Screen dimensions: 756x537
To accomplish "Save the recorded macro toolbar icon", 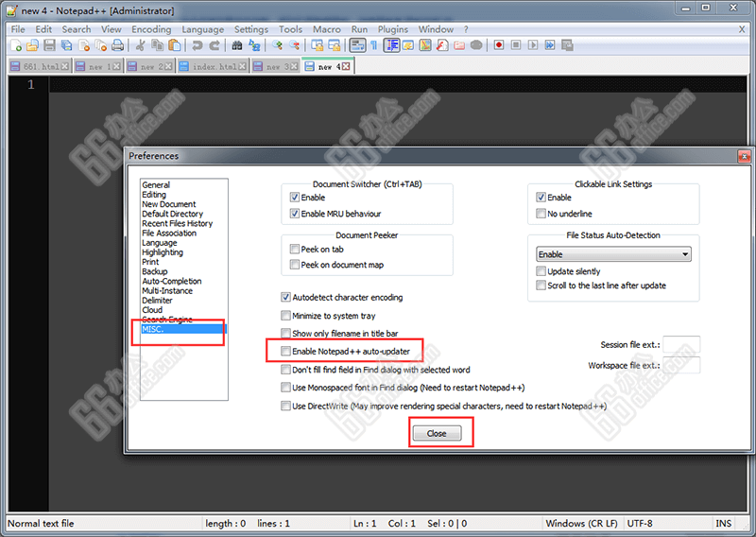I will 567,45.
